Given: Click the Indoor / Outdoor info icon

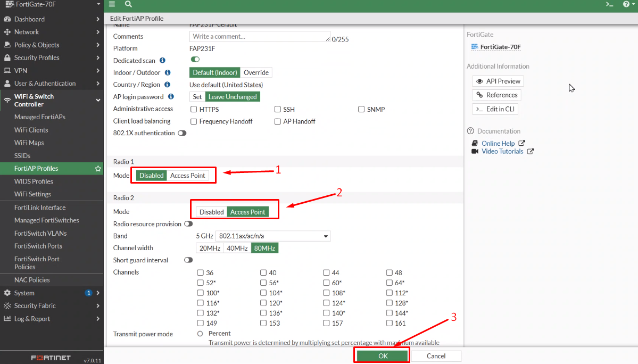Looking at the screenshot, I should point(168,72).
